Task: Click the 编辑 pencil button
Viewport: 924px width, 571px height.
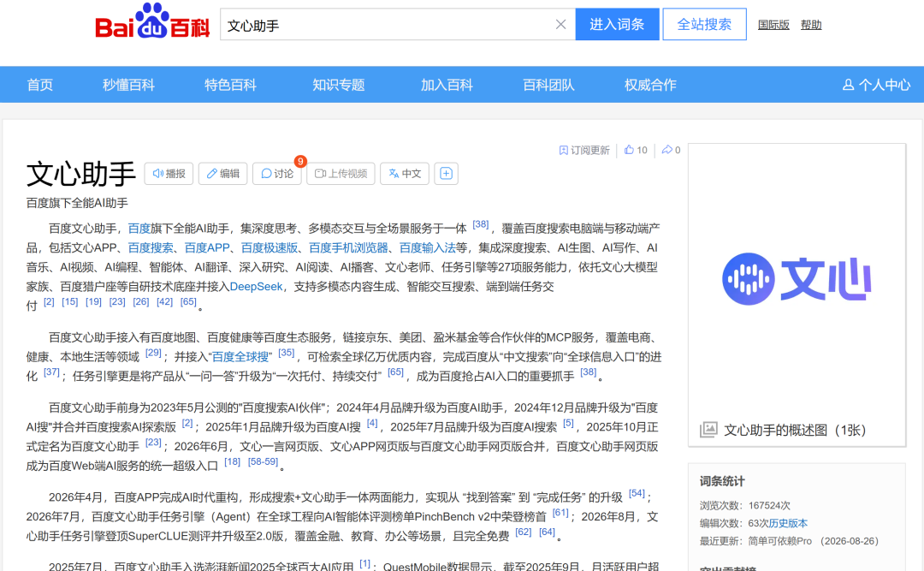Action: 222,174
